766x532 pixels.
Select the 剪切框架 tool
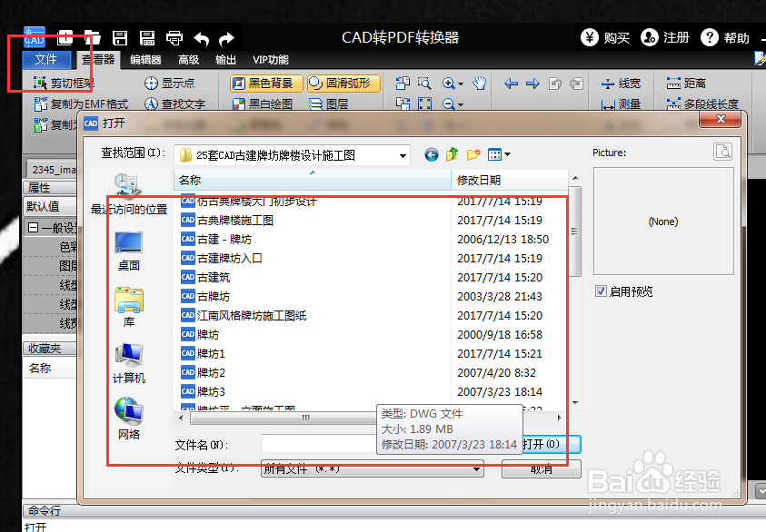[x=64, y=84]
